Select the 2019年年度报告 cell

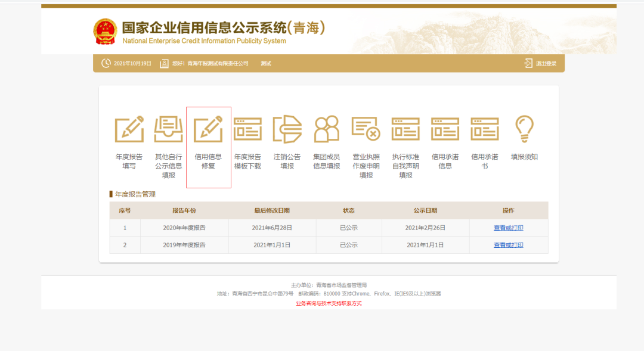[x=184, y=245]
